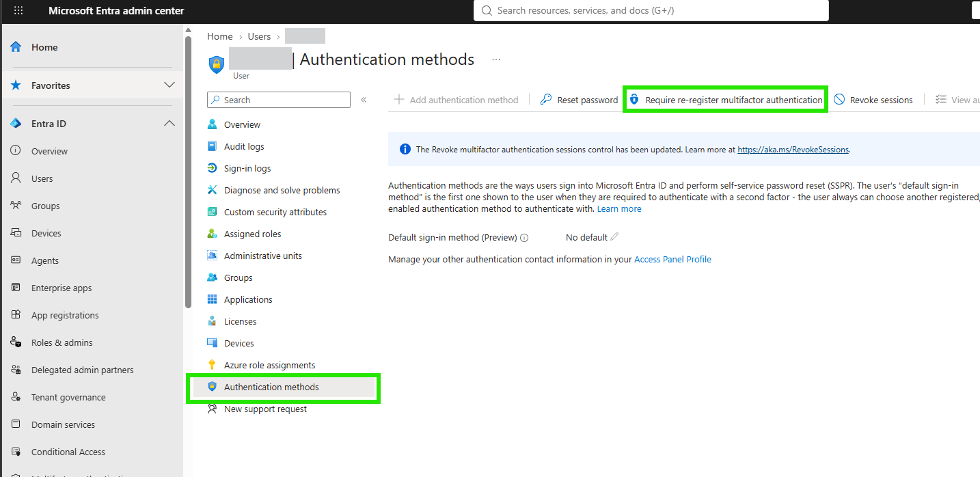Click the user menu Search field

(279, 100)
